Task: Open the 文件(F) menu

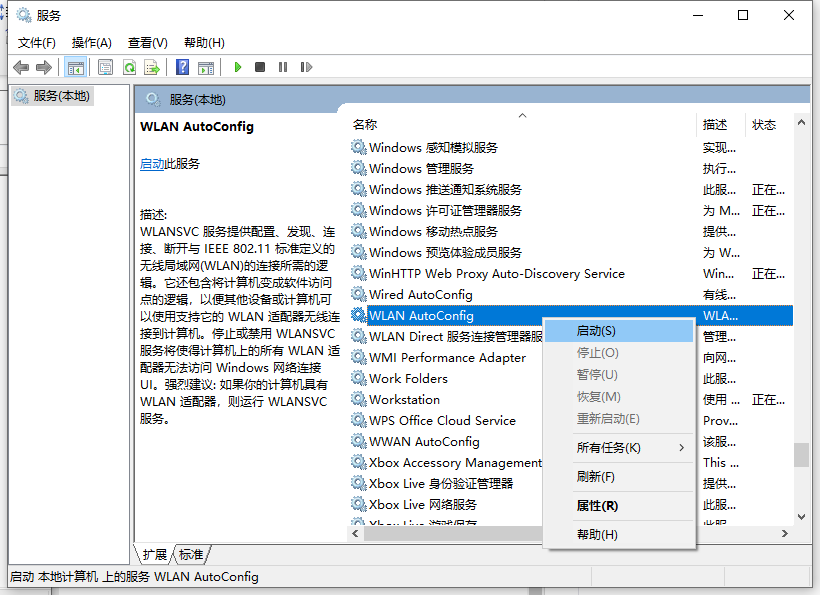Action: coord(37,43)
